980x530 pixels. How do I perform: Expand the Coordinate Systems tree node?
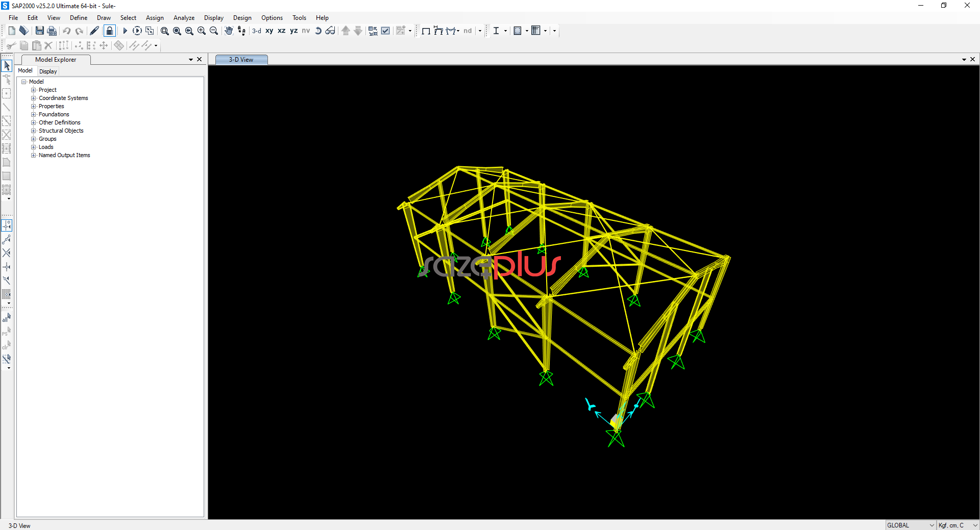pos(34,98)
